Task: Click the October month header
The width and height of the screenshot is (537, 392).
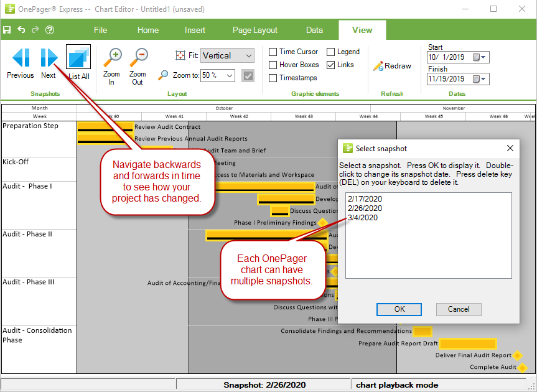Action: pos(224,108)
